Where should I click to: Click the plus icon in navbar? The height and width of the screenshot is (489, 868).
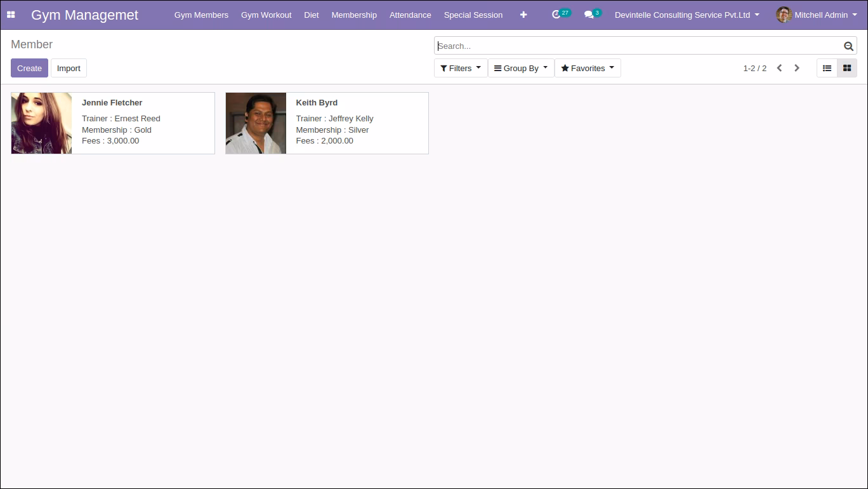point(523,15)
